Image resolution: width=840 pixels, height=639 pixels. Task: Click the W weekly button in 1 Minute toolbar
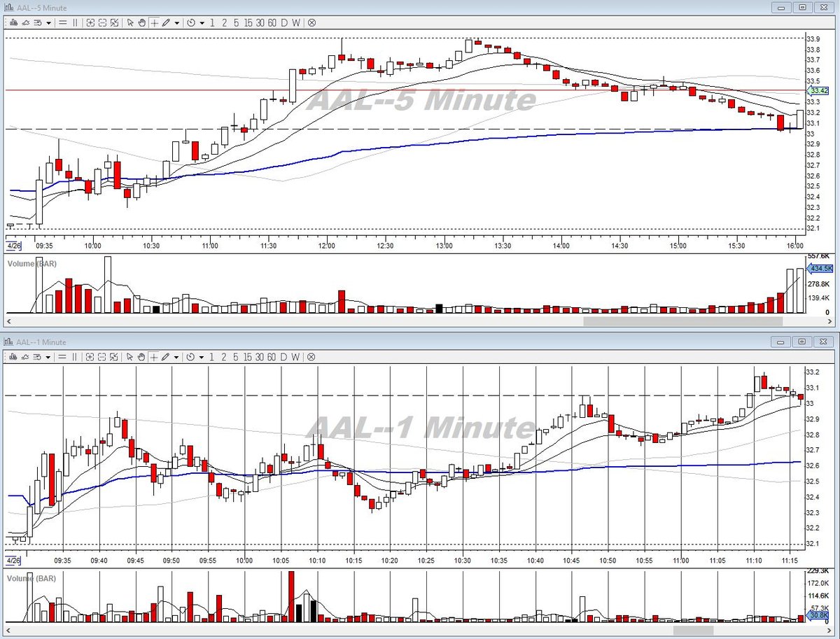(296, 356)
